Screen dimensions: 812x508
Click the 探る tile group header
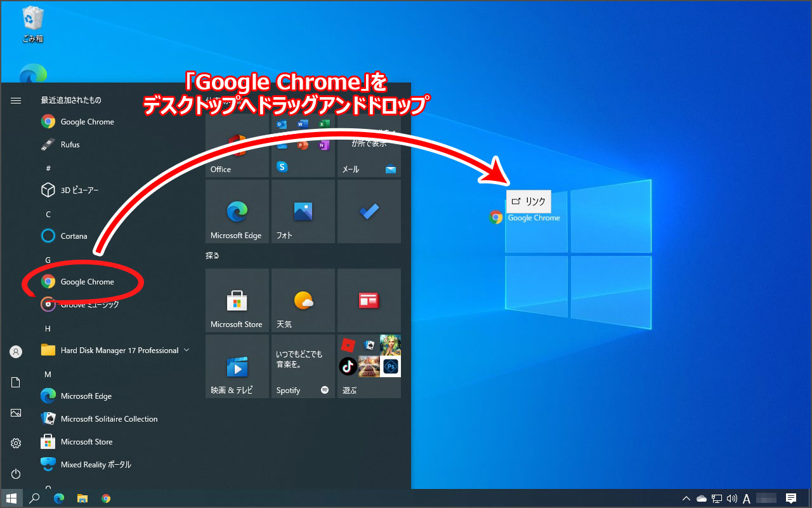[x=213, y=255]
